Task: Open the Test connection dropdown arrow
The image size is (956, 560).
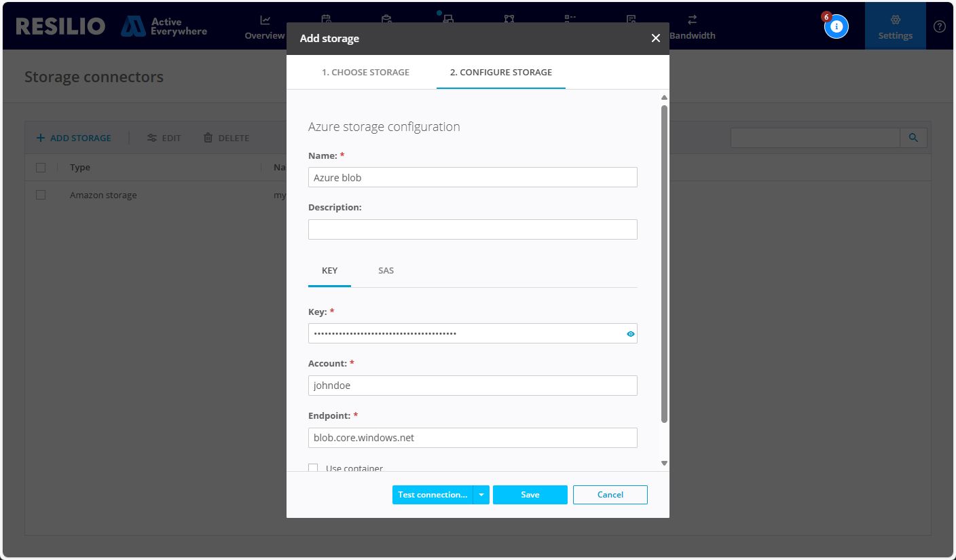Action: (481, 494)
